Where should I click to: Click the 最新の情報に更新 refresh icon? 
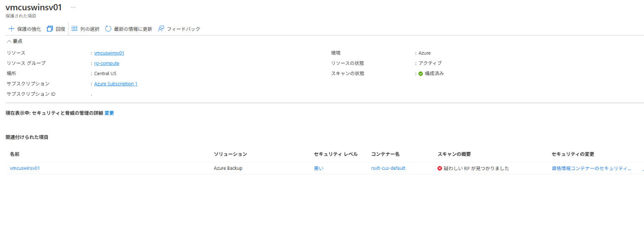[108, 29]
